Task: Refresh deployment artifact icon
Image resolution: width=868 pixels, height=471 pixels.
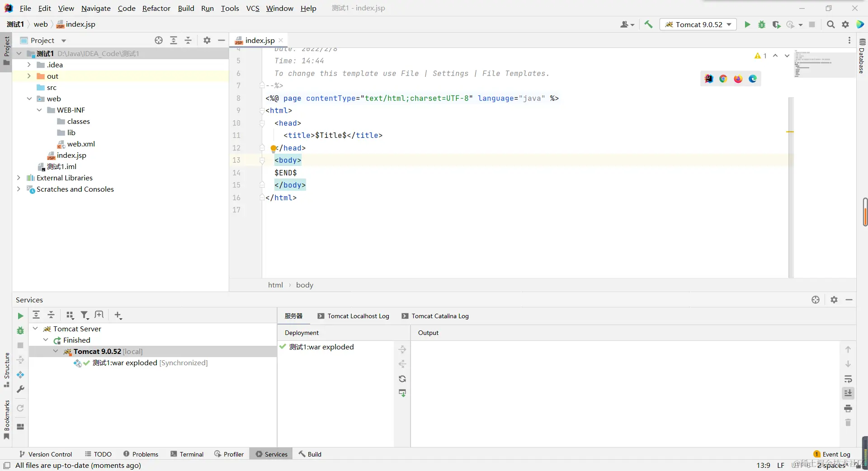Action: point(402,379)
